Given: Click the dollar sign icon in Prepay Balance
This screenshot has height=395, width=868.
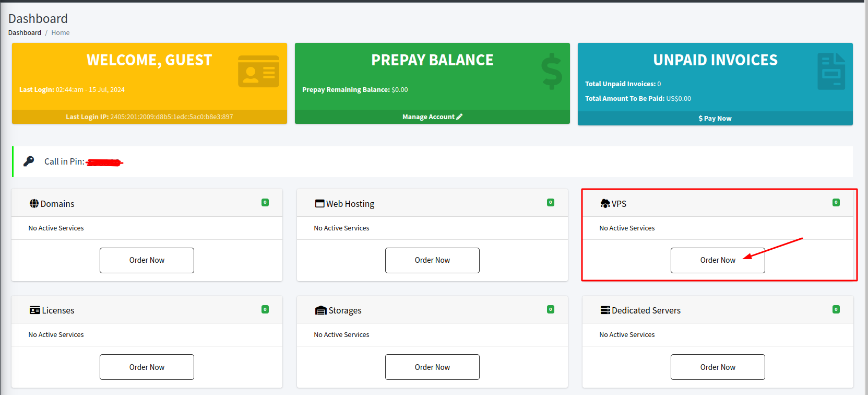Looking at the screenshot, I should [552, 72].
